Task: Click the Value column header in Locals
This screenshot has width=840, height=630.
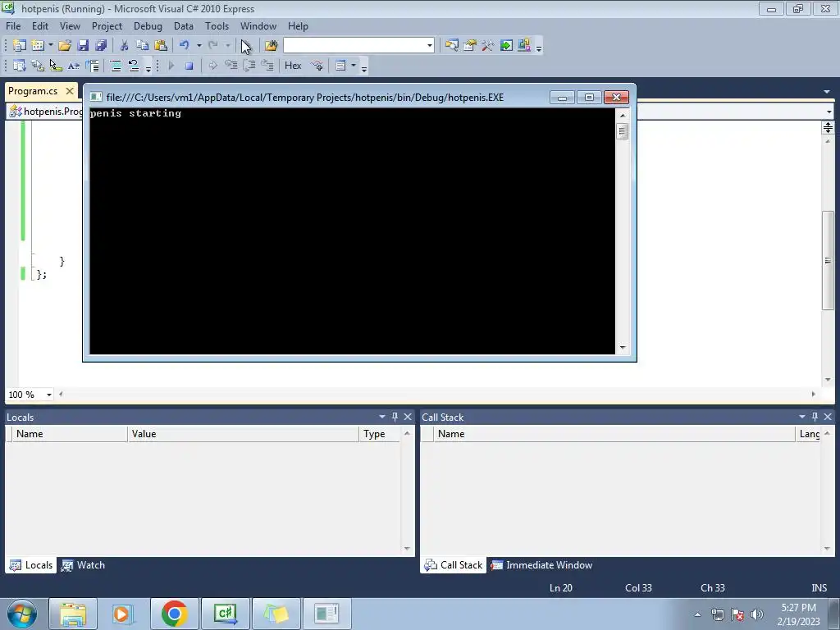Action: pos(243,434)
